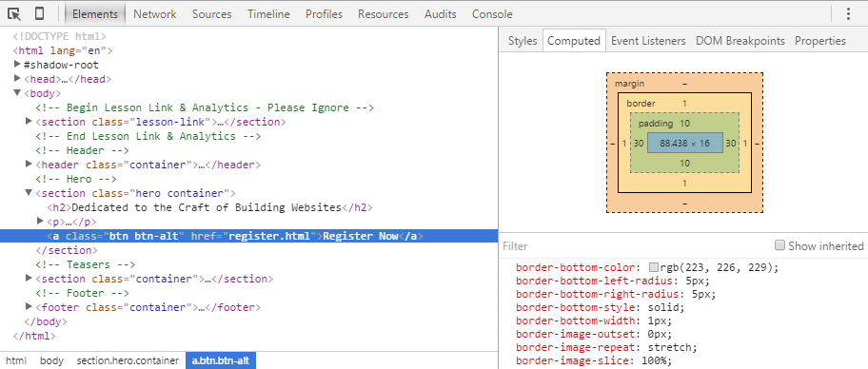Viewport: 868px width, 369px height.
Task: Select the Teasers comment line
Action: pyautogui.click(x=86, y=264)
